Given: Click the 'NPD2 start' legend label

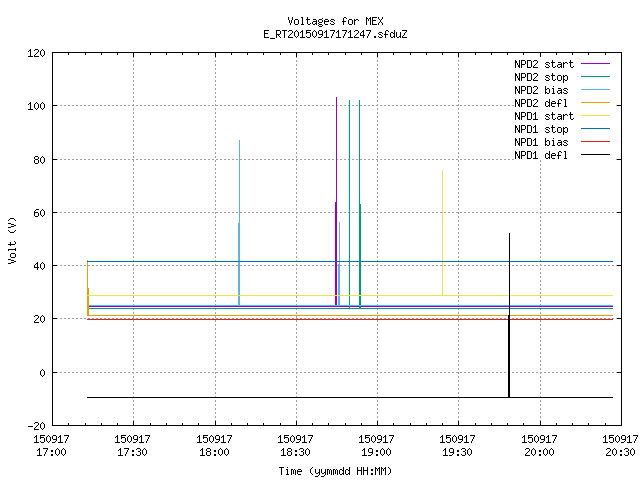Looking at the screenshot, I should 544,64.
